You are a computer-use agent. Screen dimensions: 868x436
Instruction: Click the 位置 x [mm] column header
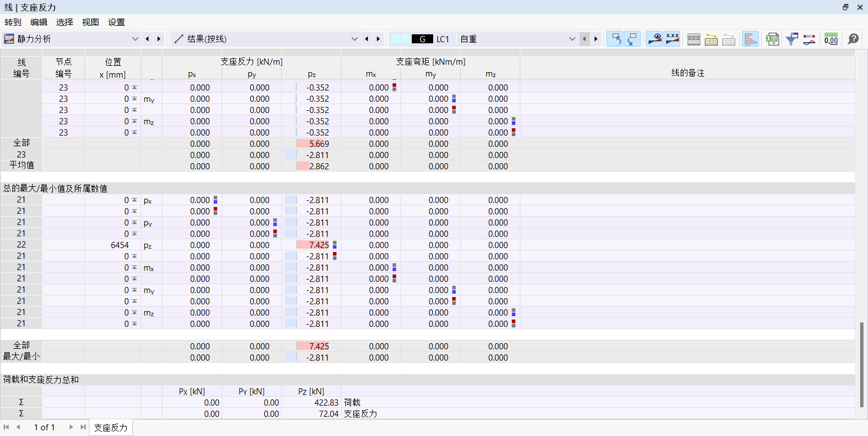(113, 68)
